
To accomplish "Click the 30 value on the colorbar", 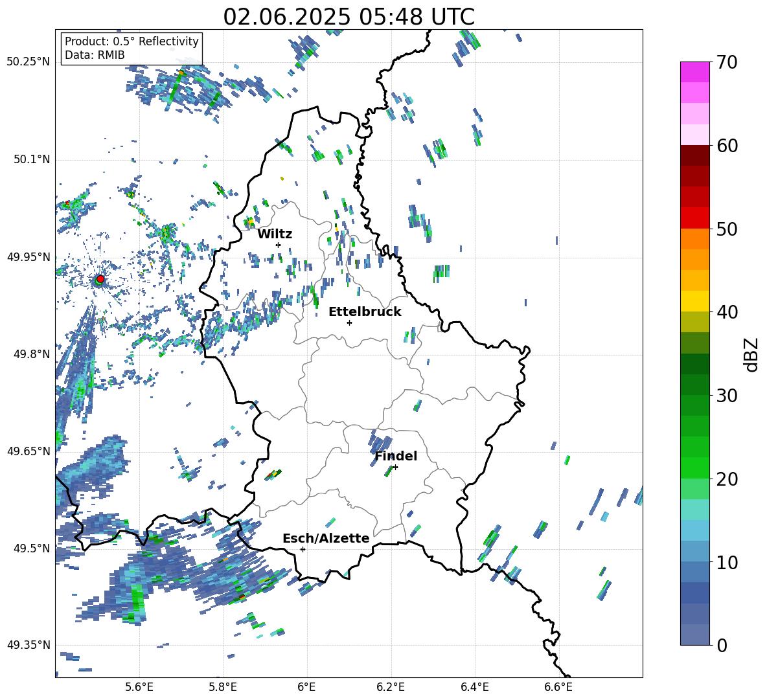I will pyautogui.click(x=727, y=396).
